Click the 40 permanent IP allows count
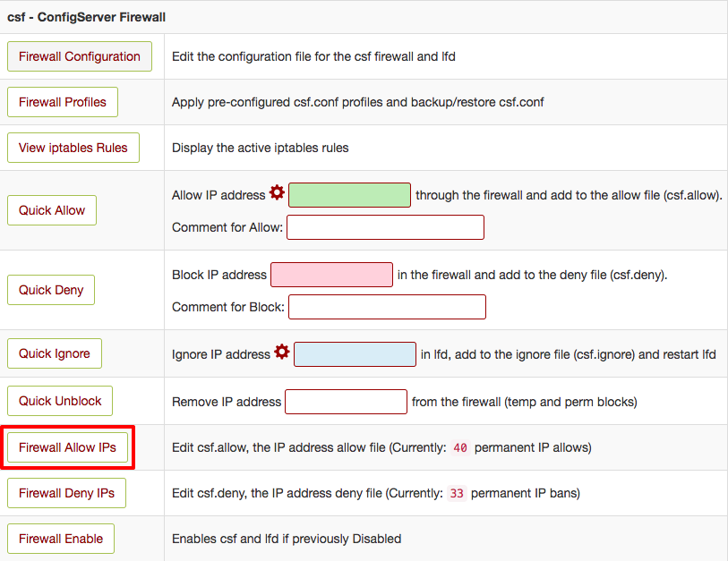728x561 pixels. point(459,447)
